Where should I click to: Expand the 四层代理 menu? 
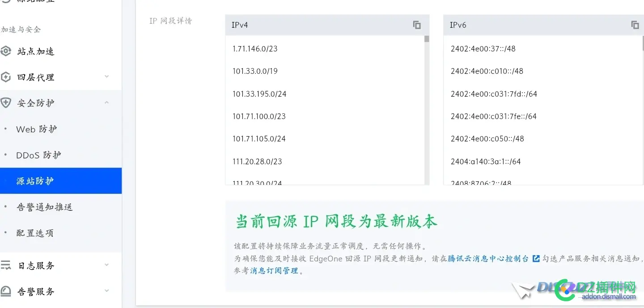(x=106, y=77)
